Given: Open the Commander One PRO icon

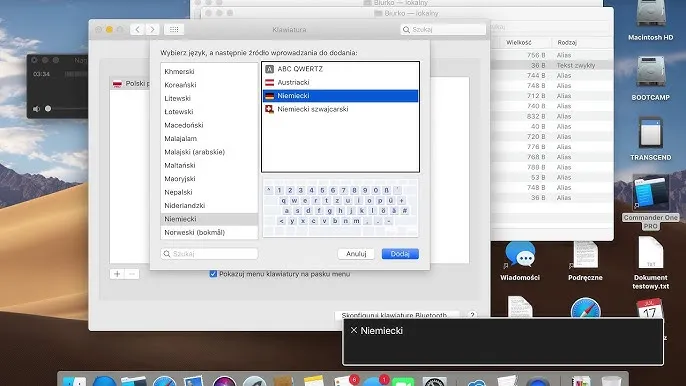Looking at the screenshot, I should click(x=651, y=193).
